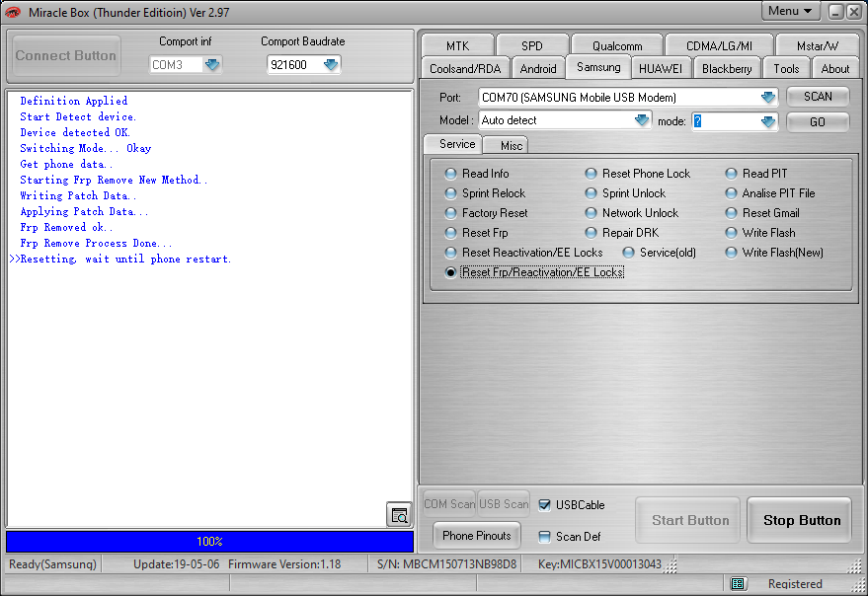Open the Tools tab
This screenshot has width=868, height=596.
[786, 69]
